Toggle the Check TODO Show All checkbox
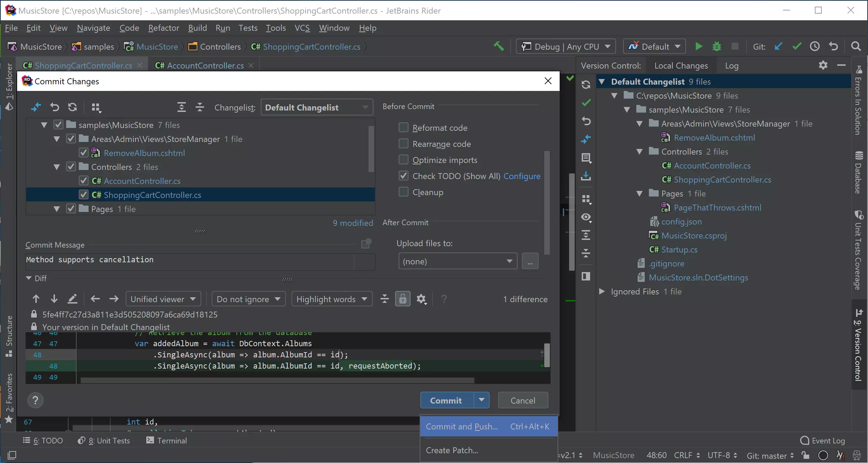Image resolution: width=868 pixels, height=463 pixels. click(404, 176)
